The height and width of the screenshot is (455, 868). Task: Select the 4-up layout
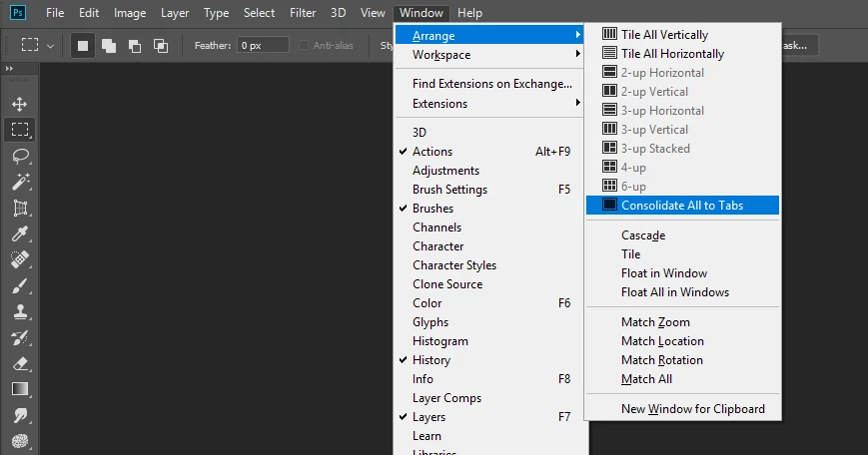(x=682, y=168)
